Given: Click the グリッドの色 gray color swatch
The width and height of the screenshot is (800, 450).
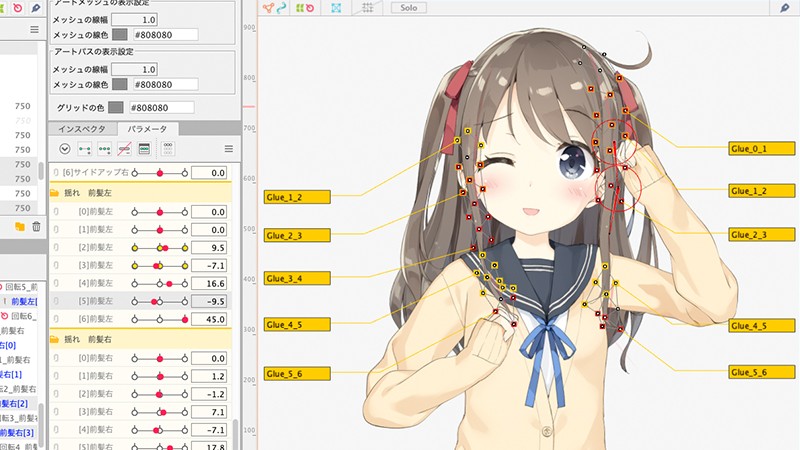Looking at the screenshot, I should click(x=115, y=107).
